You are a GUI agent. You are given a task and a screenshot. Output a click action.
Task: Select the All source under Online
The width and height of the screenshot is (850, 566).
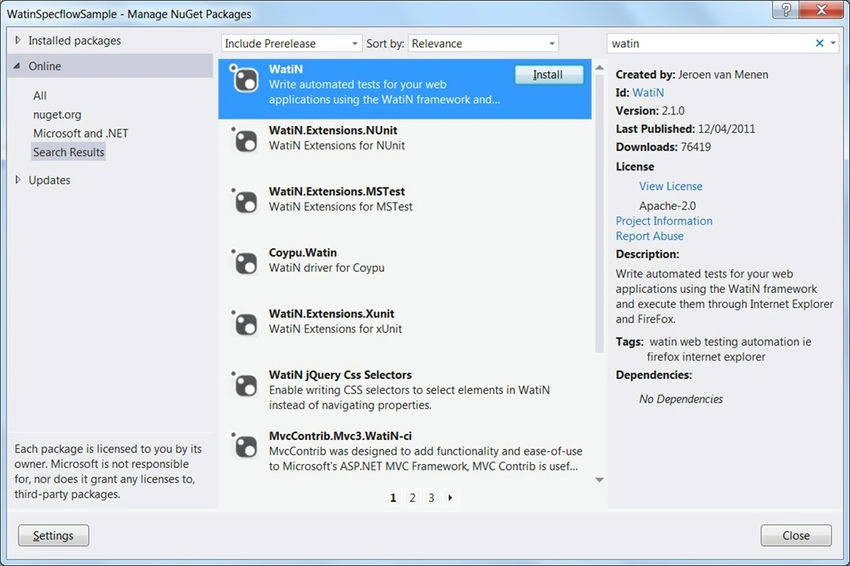click(40, 95)
